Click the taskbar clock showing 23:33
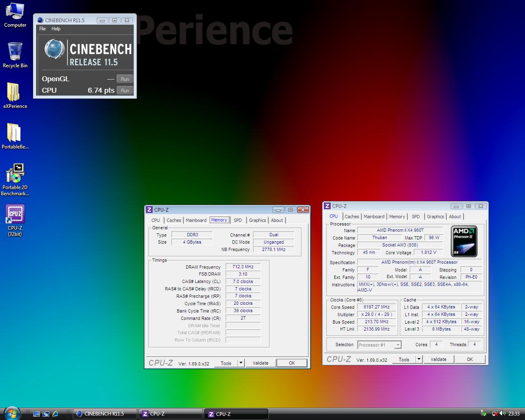 (x=514, y=414)
